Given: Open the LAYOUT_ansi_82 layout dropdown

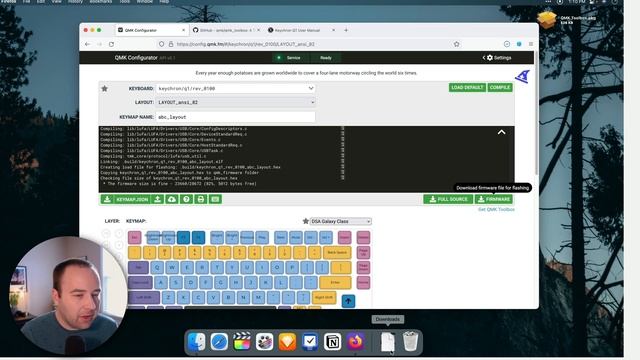Looking at the screenshot, I should (236, 102).
